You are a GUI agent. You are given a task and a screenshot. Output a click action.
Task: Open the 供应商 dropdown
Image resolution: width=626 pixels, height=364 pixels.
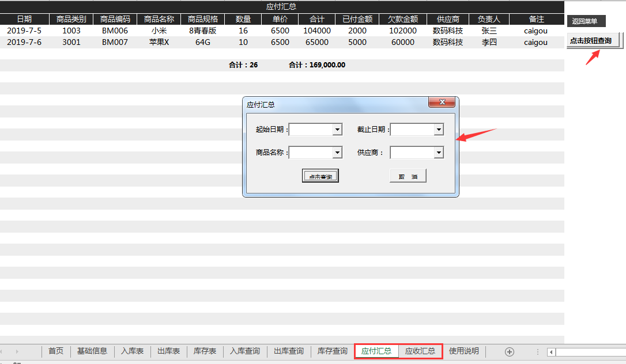439,152
